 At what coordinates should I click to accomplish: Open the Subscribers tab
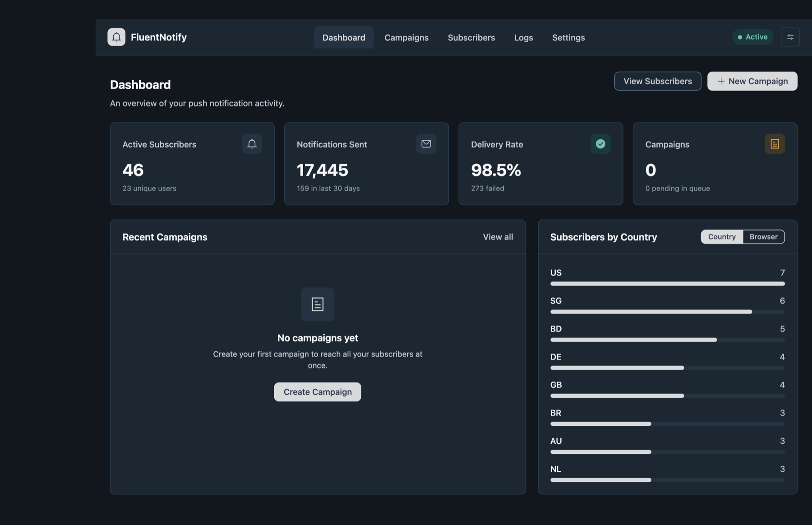coord(471,37)
